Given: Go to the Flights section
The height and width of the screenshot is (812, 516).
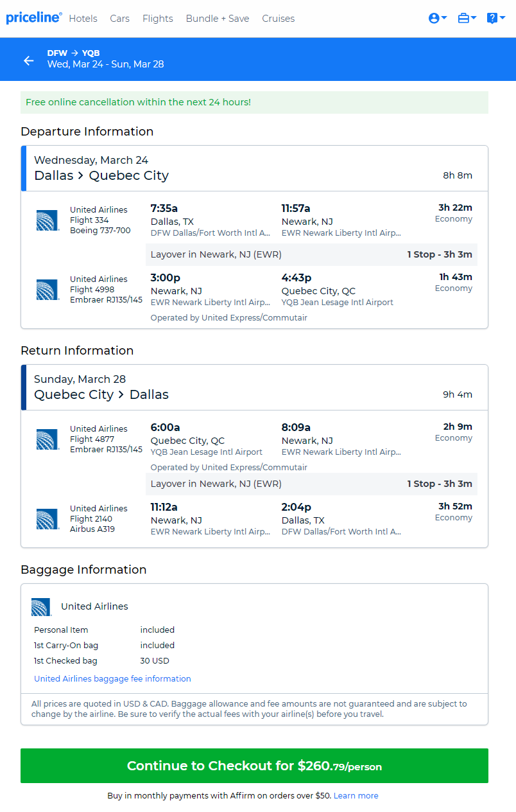Looking at the screenshot, I should tap(158, 19).
